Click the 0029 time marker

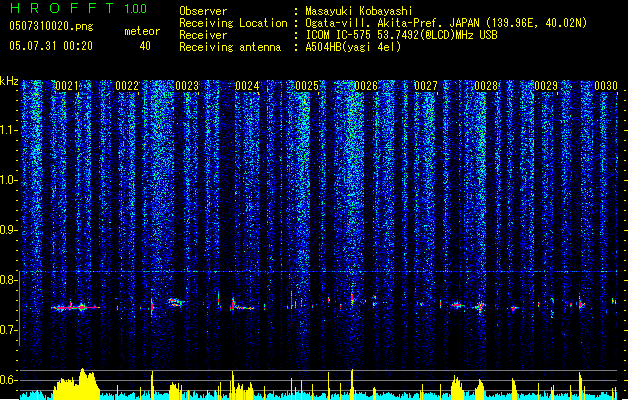(546, 86)
